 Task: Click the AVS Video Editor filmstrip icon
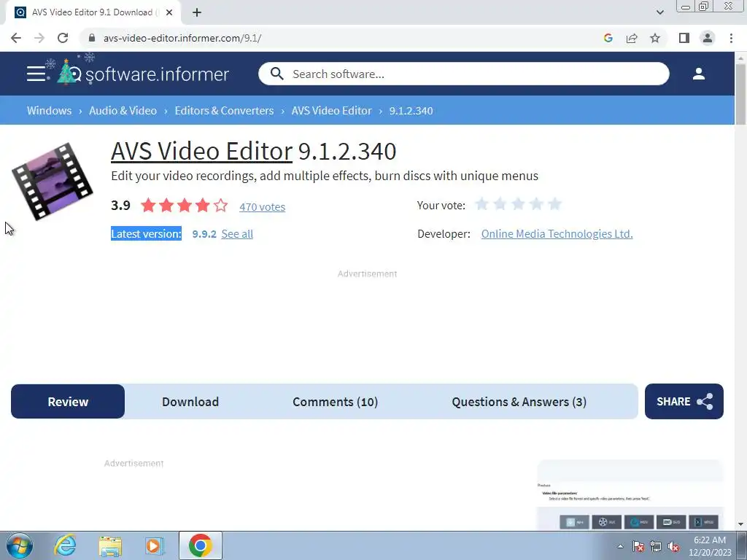[53, 181]
